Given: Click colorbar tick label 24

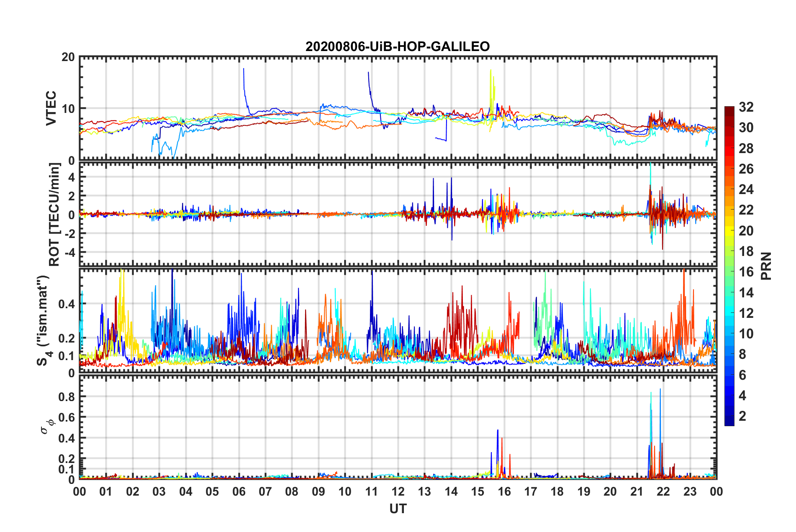Looking at the screenshot, I should (746, 189).
